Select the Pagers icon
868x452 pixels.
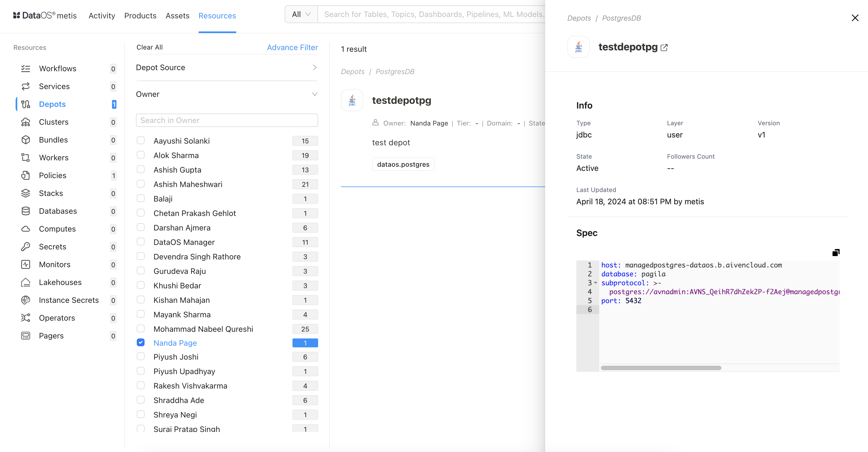pos(26,336)
